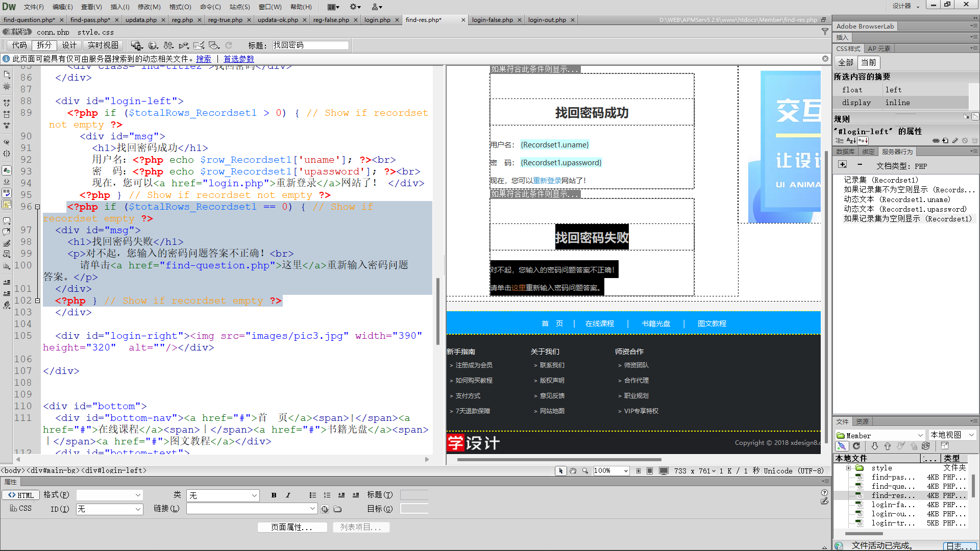
Task: Click the Connect to remote server icon
Action: (841, 446)
